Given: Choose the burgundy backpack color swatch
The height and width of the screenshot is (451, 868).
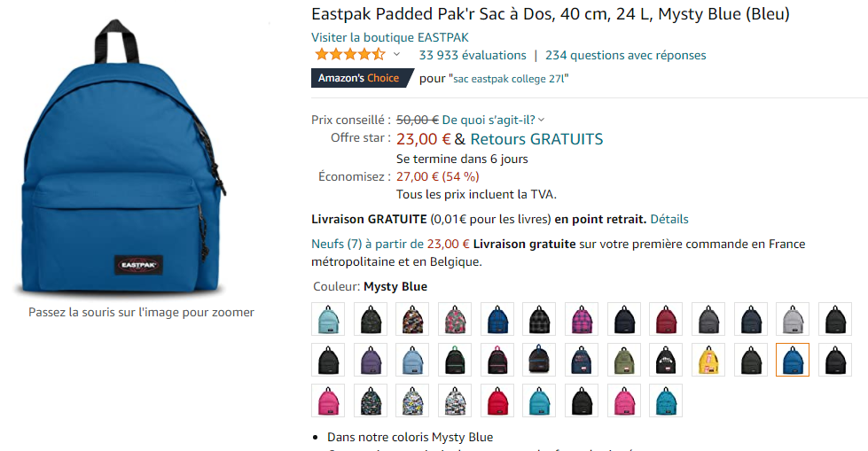Looking at the screenshot, I should (665, 319).
